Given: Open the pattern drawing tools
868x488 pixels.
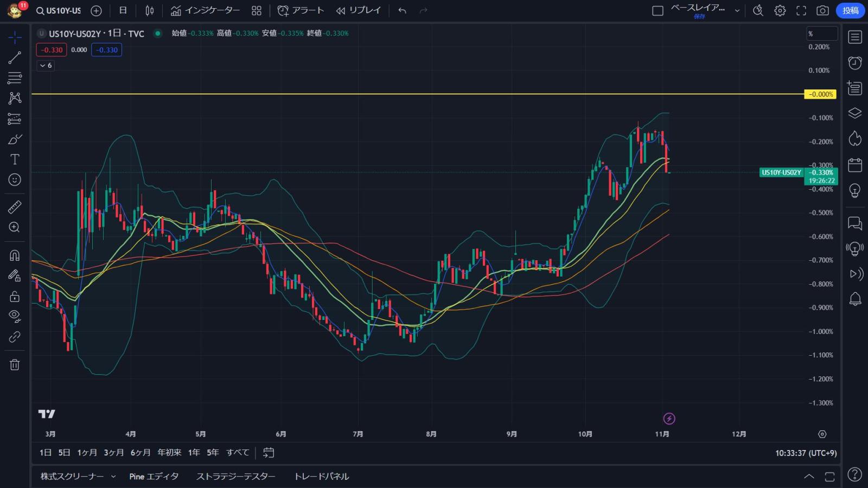Looking at the screenshot, I should (x=15, y=98).
